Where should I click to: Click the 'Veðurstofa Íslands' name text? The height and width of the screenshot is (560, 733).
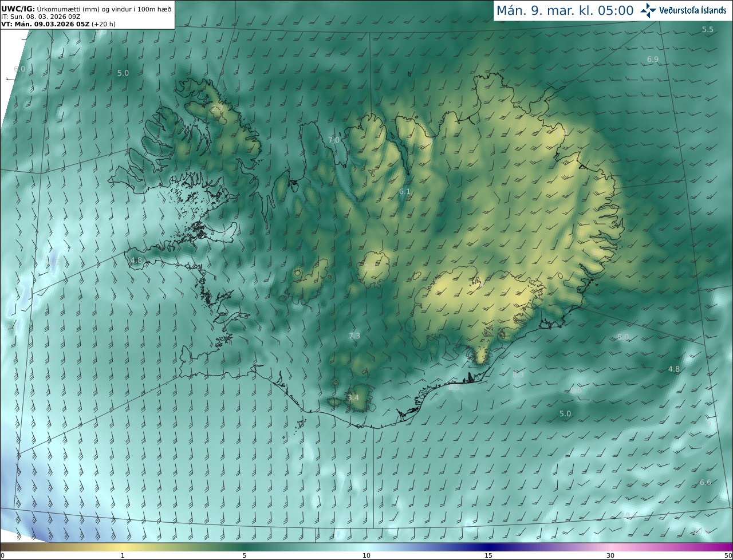[x=693, y=10]
